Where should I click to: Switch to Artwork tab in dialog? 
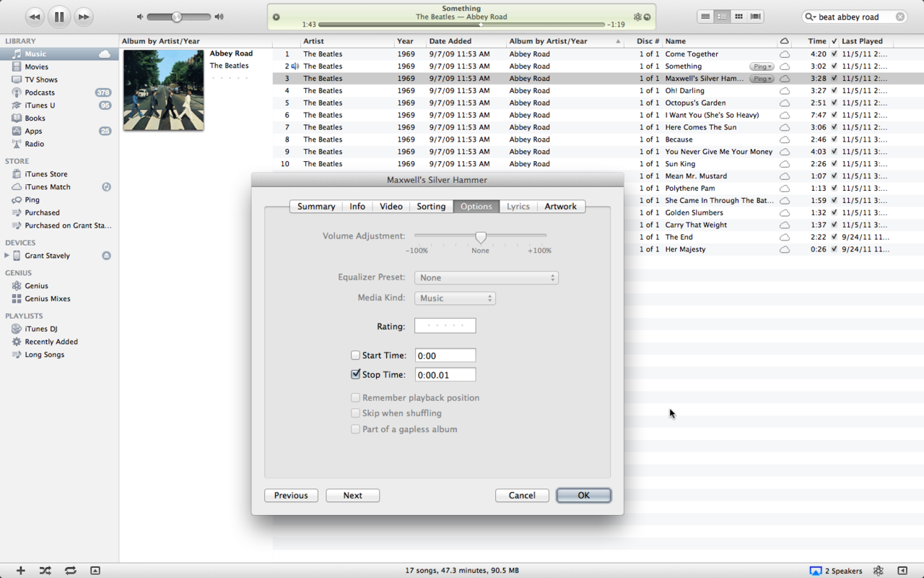(561, 207)
